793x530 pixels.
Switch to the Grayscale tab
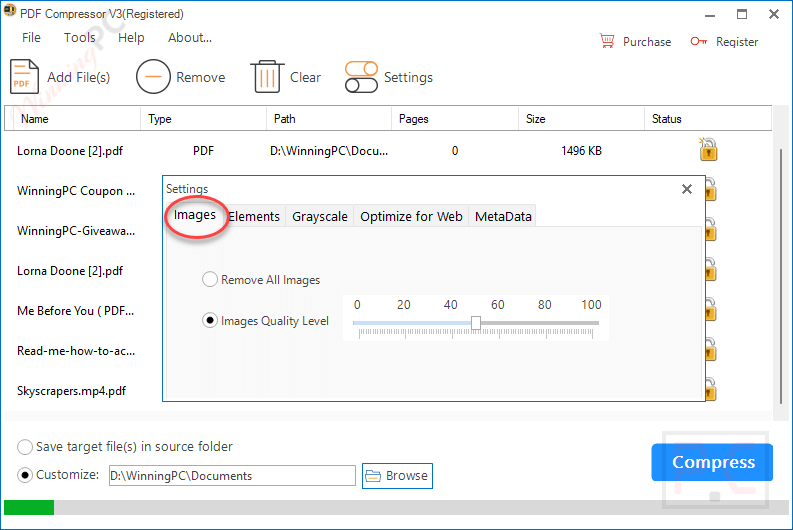point(320,216)
